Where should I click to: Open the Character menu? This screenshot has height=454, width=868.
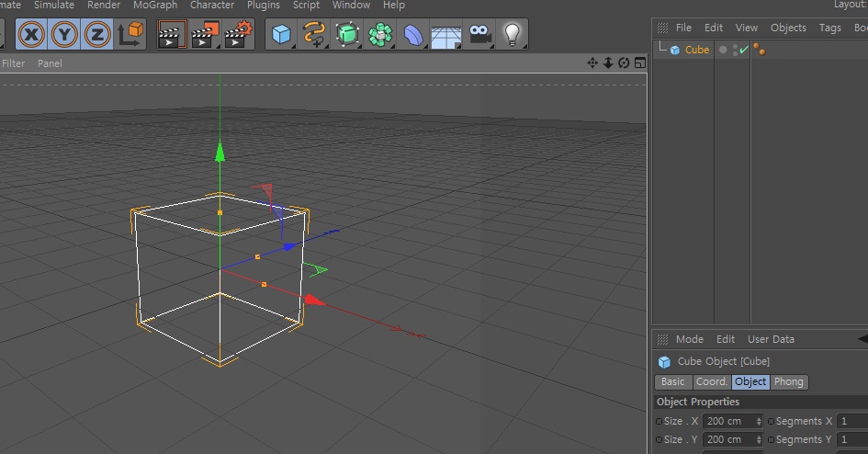click(x=212, y=5)
